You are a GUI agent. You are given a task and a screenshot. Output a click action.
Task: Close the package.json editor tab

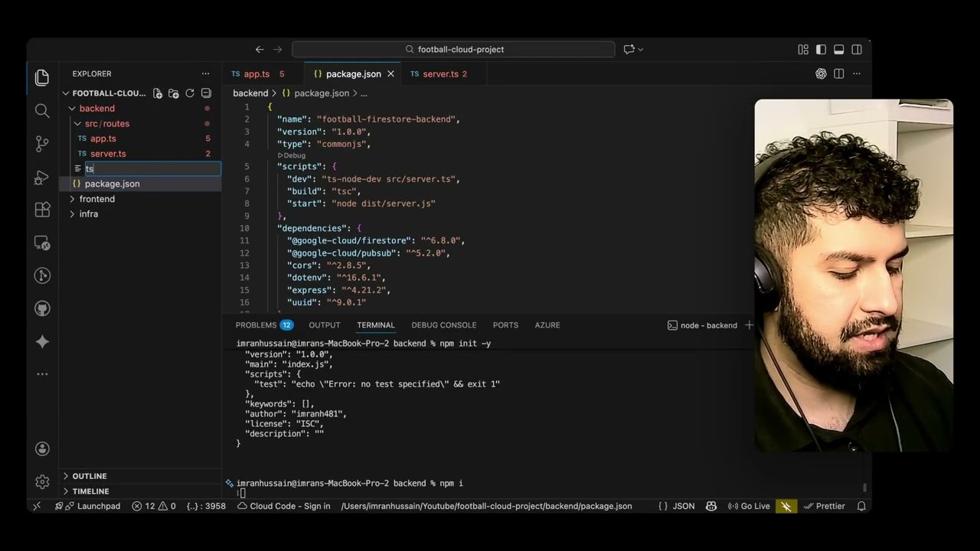point(390,73)
